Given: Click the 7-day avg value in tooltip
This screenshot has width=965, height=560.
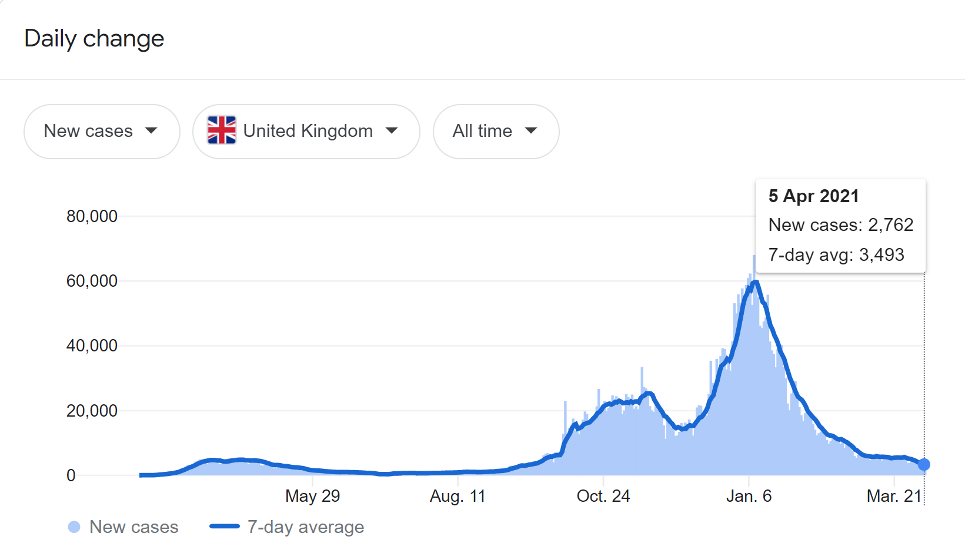Looking at the screenshot, I should [881, 255].
